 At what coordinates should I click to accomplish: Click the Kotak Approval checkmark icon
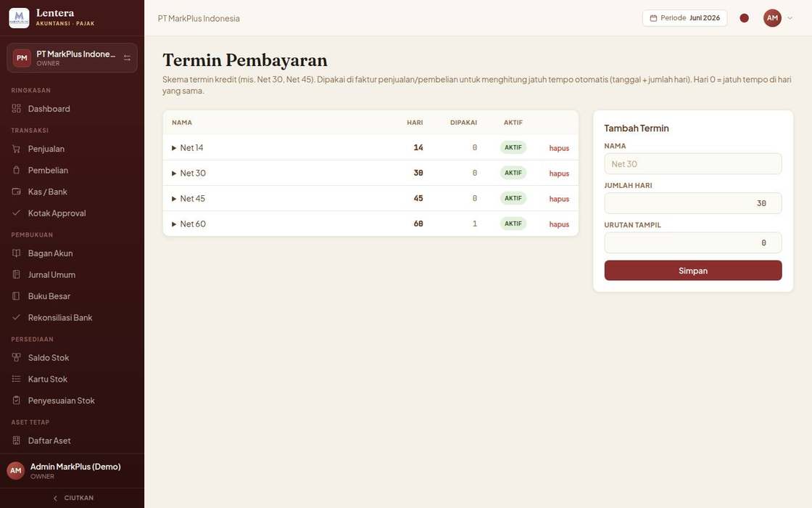click(x=17, y=213)
